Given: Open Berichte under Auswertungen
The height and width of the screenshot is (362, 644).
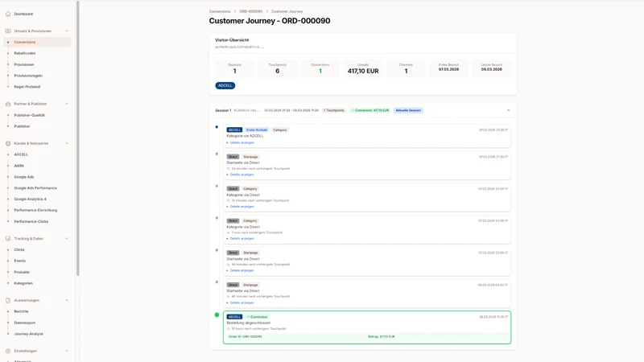Looking at the screenshot, I should click(21, 311).
